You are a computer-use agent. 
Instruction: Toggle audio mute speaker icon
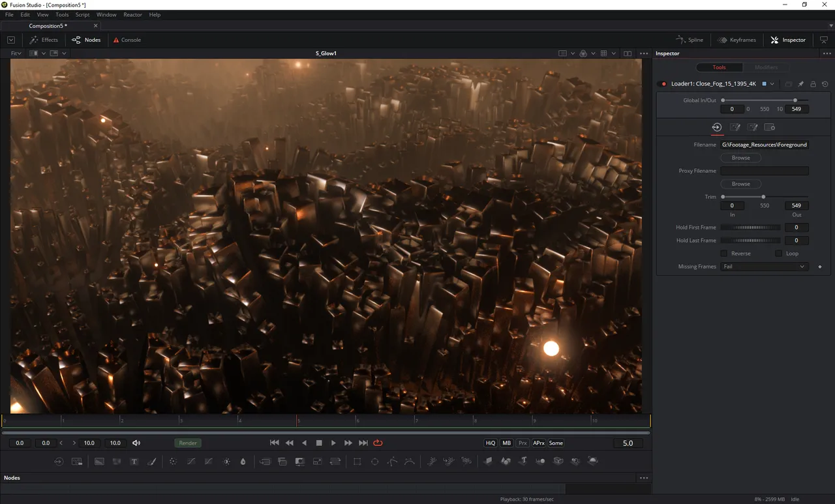click(x=136, y=443)
